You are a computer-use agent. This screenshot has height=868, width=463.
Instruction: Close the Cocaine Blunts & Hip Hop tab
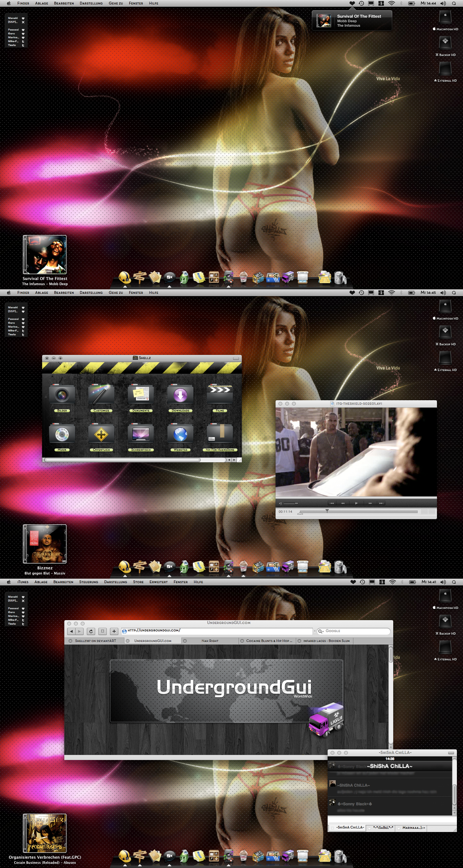point(242,641)
